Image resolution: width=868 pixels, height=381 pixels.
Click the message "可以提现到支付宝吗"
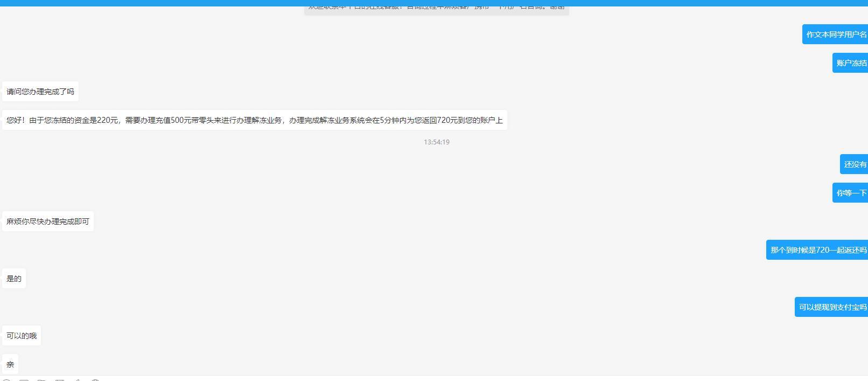tap(831, 307)
